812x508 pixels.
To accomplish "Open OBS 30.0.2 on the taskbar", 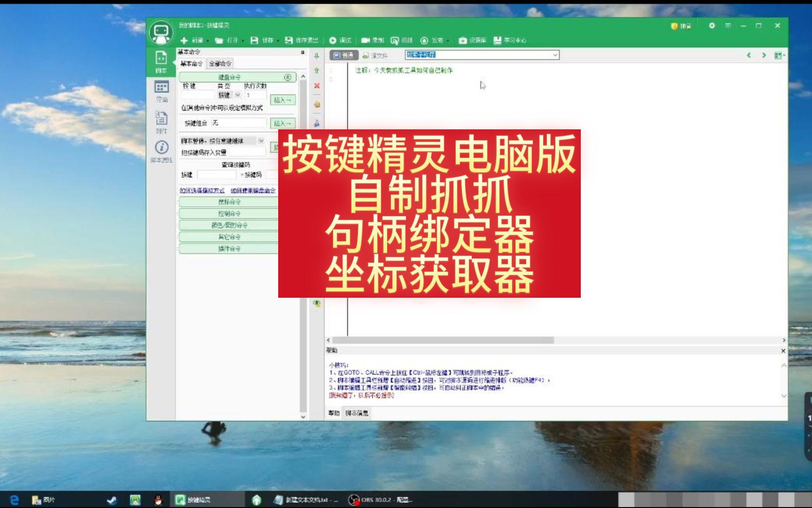I will [x=381, y=500].
